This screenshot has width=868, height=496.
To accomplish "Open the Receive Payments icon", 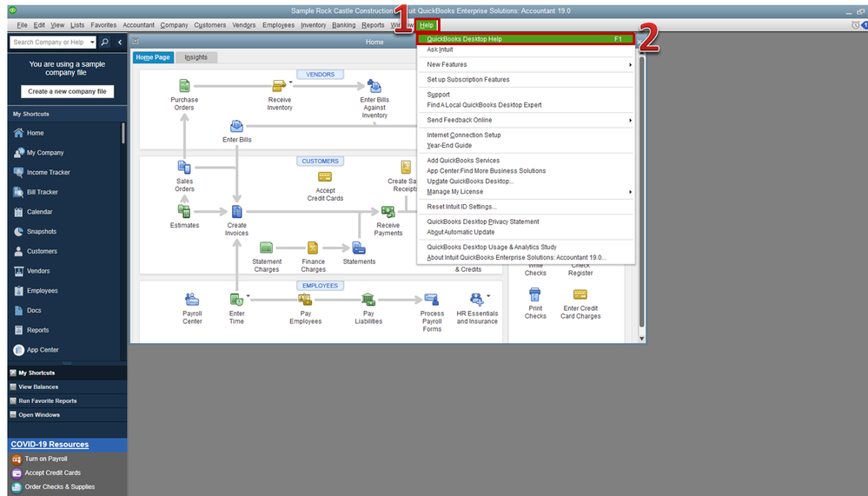I will [x=388, y=211].
